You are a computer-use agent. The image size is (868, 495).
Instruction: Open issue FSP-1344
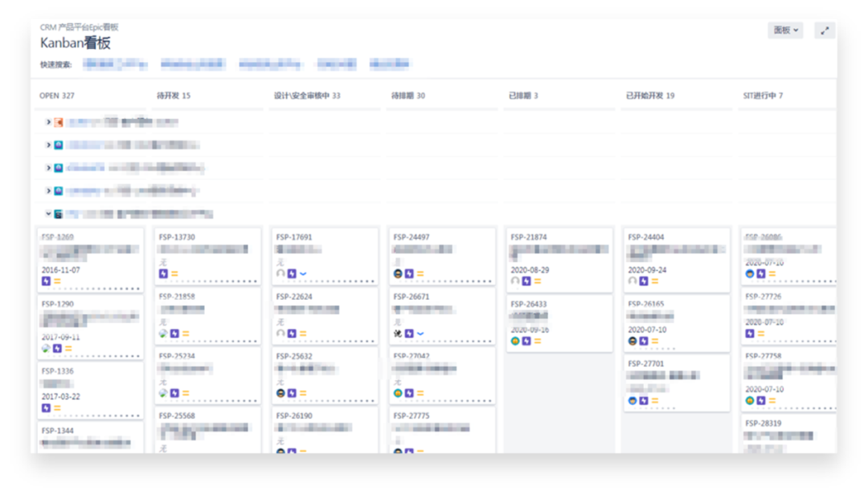click(58, 431)
